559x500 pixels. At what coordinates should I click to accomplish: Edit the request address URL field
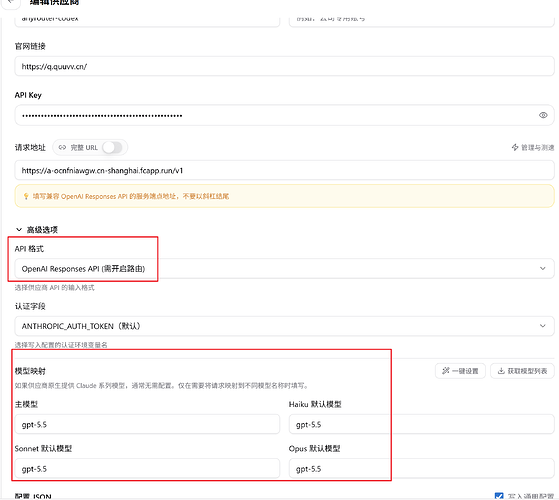pos(284,170)
